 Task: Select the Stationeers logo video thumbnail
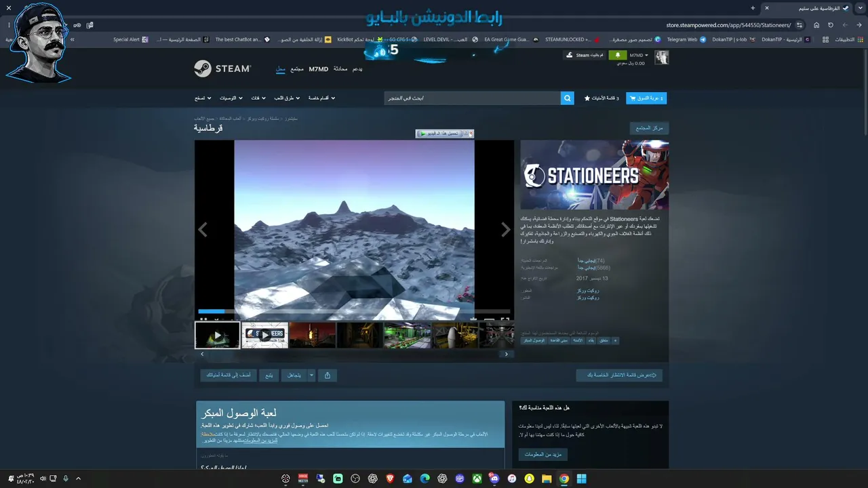click(265, 335)
